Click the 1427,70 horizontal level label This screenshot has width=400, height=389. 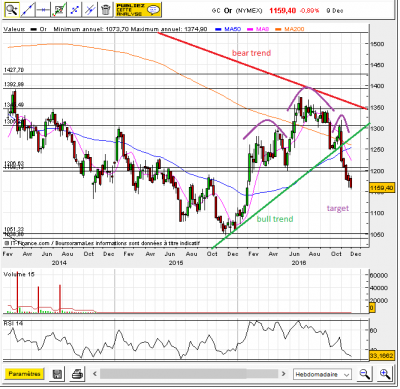point(14,70)
